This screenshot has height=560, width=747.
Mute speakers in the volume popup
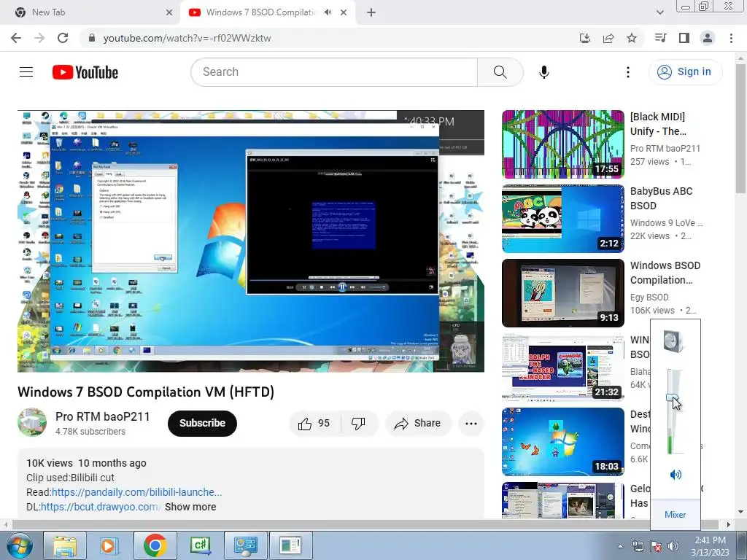tap(676, 474)
